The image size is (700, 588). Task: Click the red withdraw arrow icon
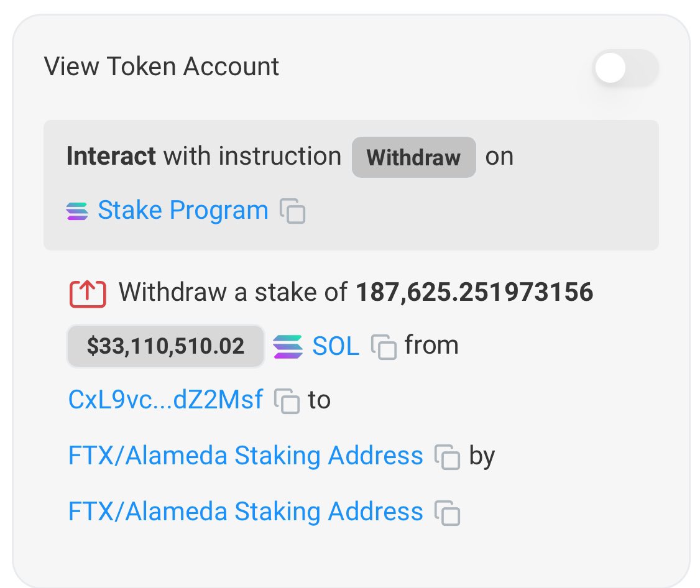pyautogui.click(x=88, y=294)
